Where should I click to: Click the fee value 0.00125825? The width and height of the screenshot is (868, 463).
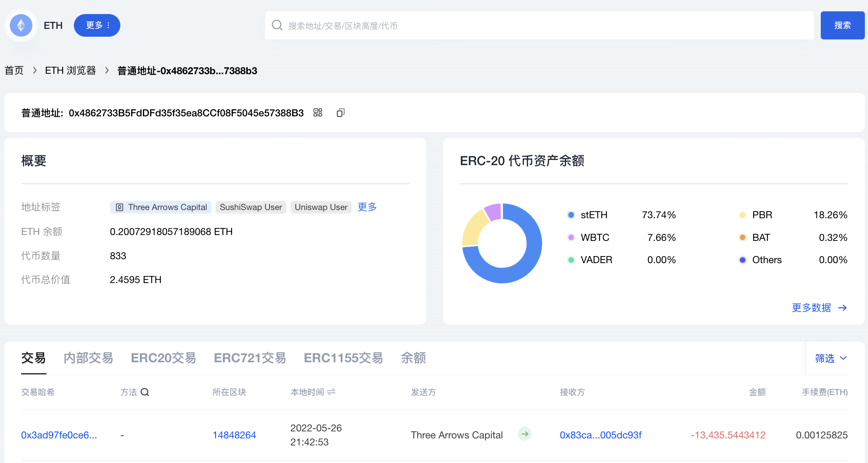click(822, 435)
